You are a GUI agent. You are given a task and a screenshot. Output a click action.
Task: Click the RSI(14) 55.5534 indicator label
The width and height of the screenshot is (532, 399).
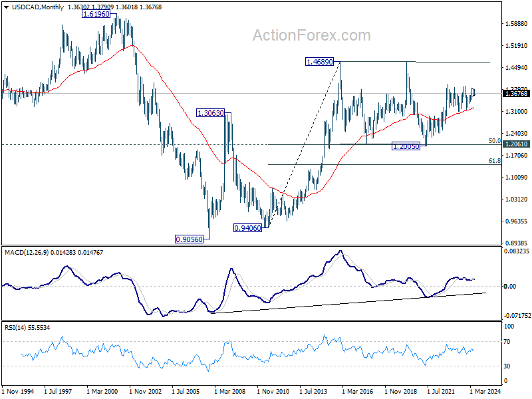[27, 328]
